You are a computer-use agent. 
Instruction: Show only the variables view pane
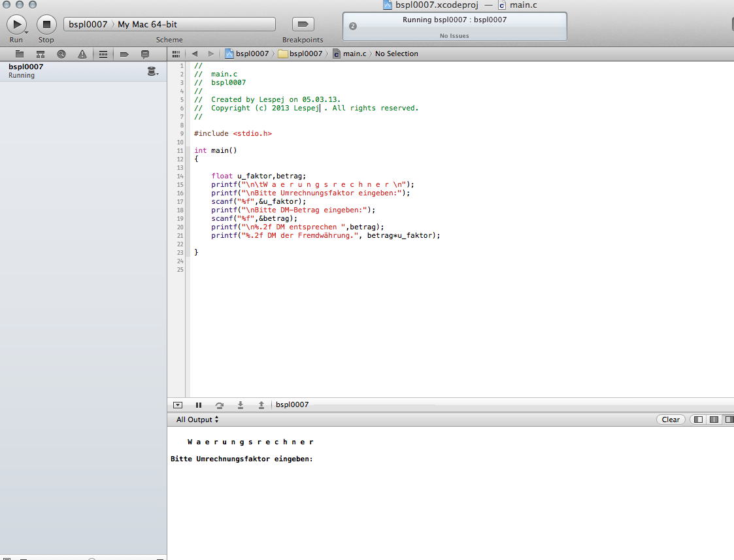698,420
